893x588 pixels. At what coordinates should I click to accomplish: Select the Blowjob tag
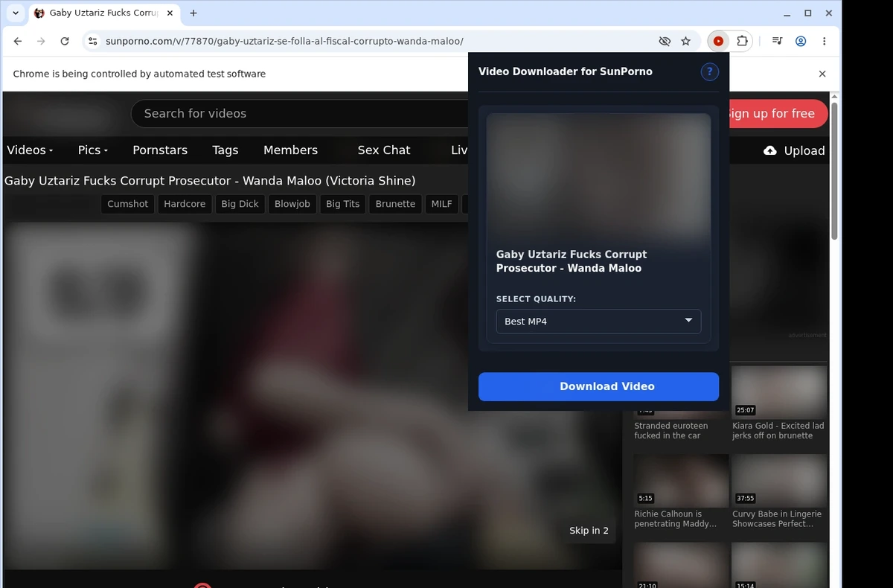point(292,204)
